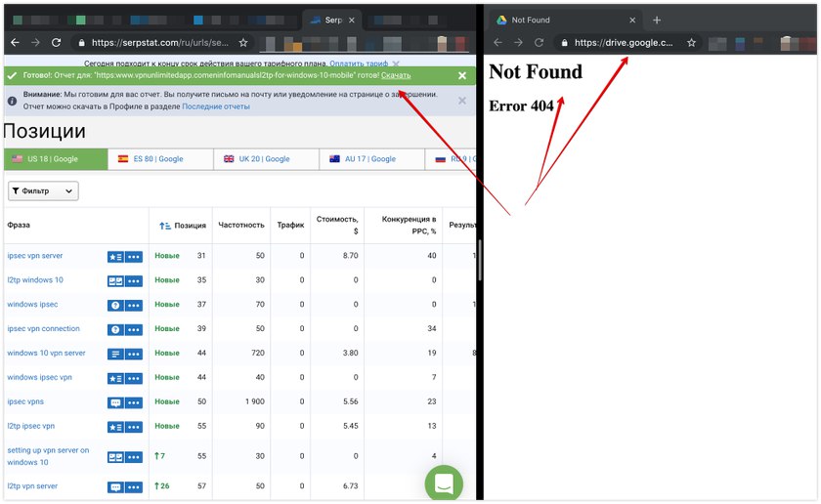
Task: Click SERP feature icon for windows ipsec vpn
Action: [x=115, y=378]
